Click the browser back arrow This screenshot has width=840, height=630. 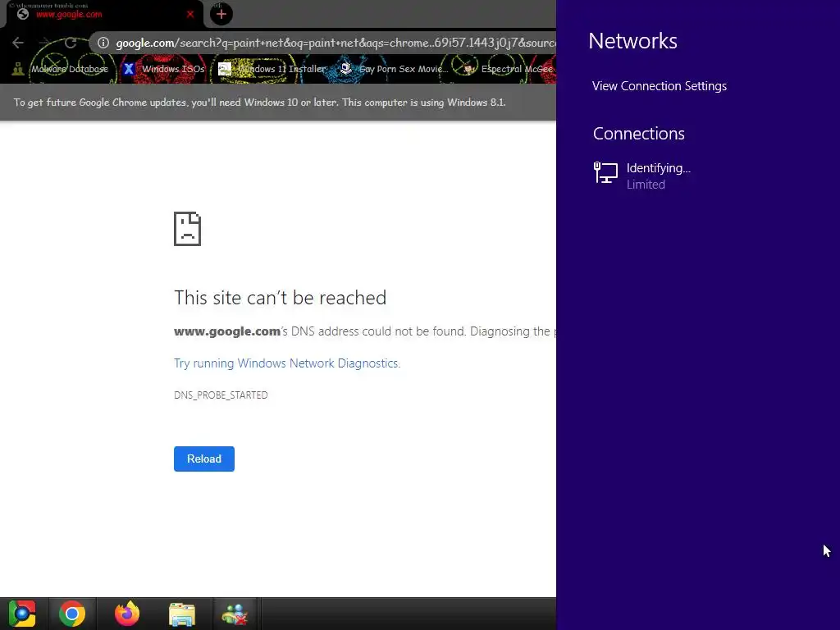[18, 43]
